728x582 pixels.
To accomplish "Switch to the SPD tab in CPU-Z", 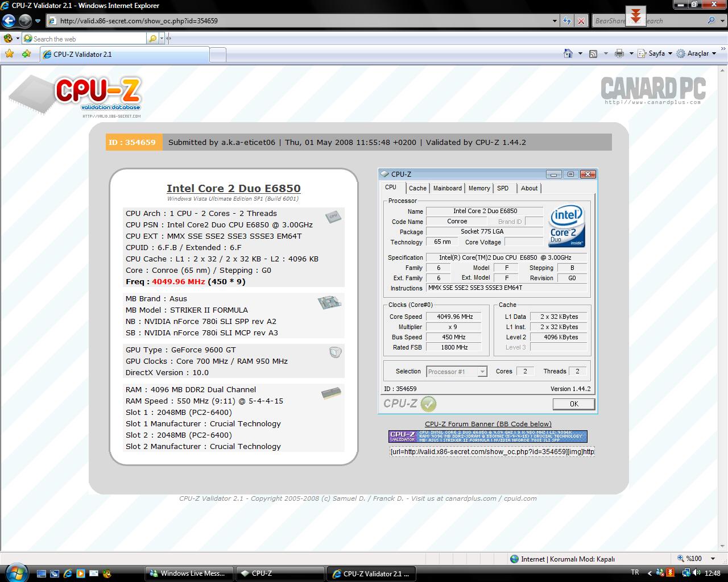I will 503,188.
